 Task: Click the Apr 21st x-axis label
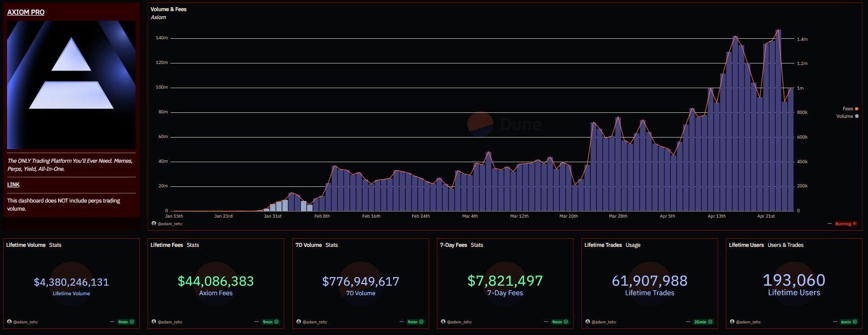pyautogui.click(x=766, y=216)
